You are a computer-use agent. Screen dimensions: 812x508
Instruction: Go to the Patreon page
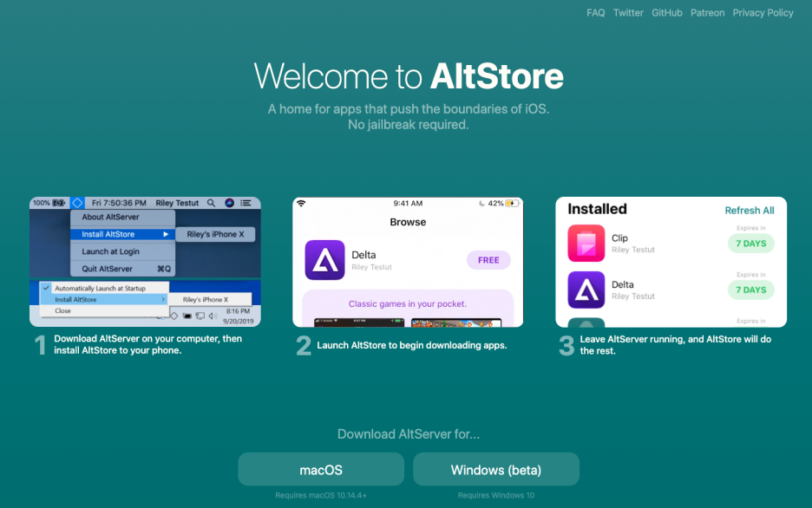pyautogui.click(x=707, y=13)
